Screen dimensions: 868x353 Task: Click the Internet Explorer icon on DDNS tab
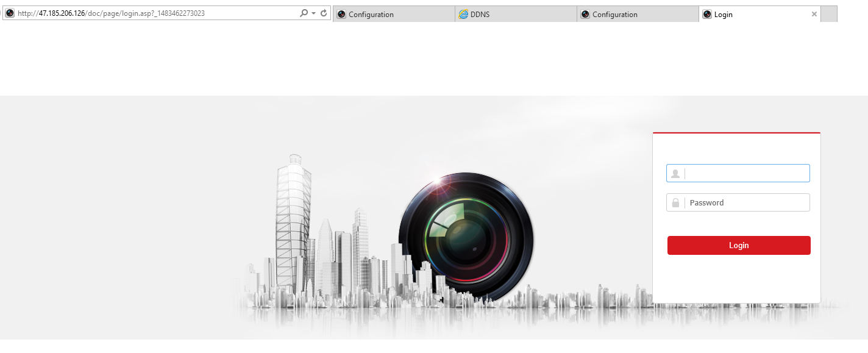tap(463, 15)
